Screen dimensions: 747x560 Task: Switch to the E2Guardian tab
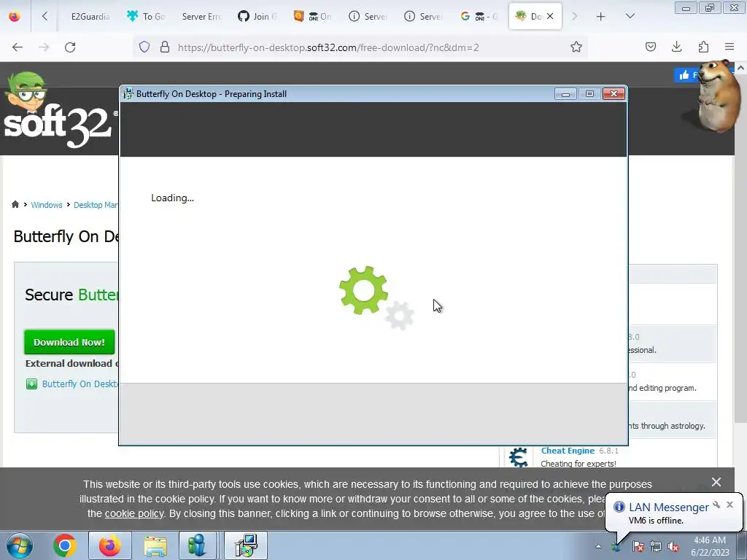tap(90, 17)
